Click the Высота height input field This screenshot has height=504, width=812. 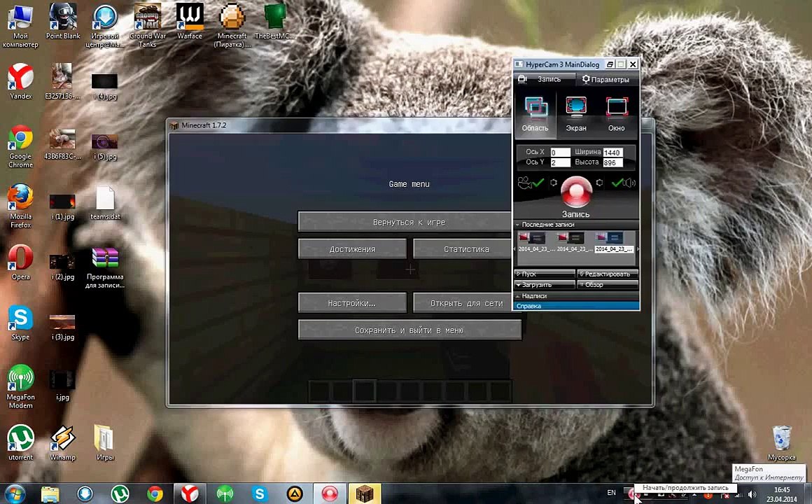612,162
